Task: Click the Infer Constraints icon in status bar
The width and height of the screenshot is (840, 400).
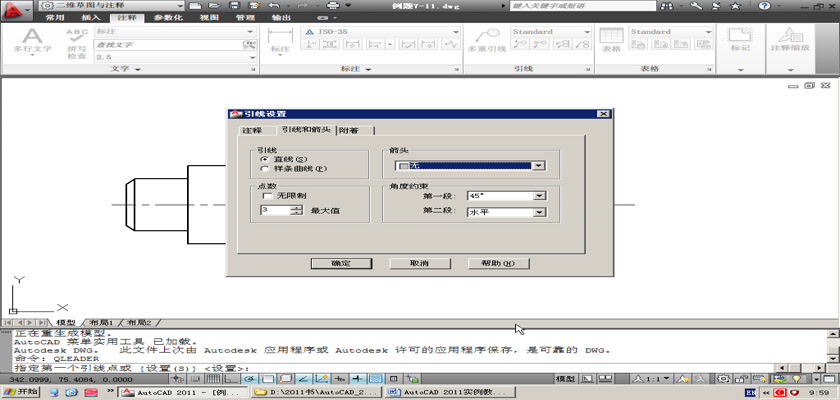Action: point(177,379)
